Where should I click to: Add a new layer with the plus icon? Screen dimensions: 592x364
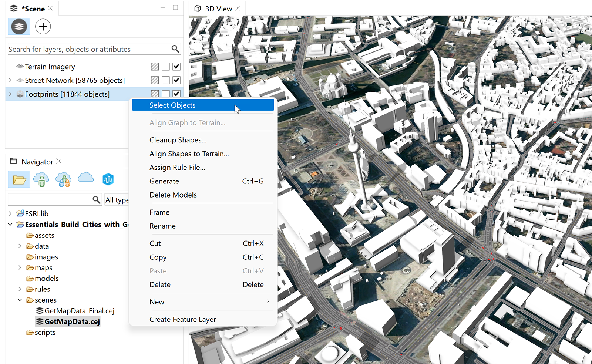pyautogui.click(x=43, y=26)
